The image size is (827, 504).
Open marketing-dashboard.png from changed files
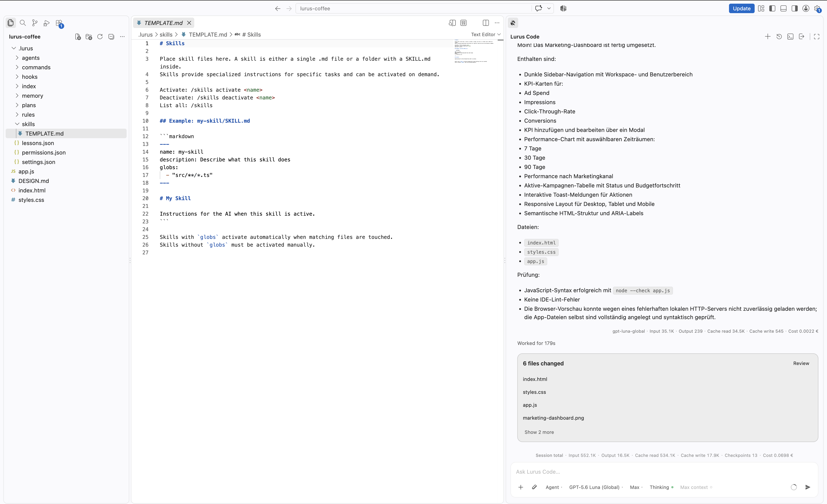[553, 418]
